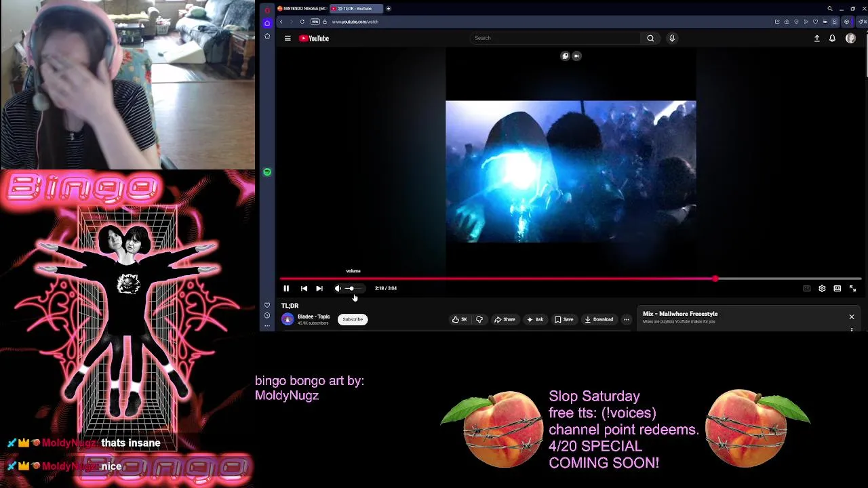Skip to the next video
Image resolution: width=868 pixels, height=488 pixels.
(x=319, y=289)
